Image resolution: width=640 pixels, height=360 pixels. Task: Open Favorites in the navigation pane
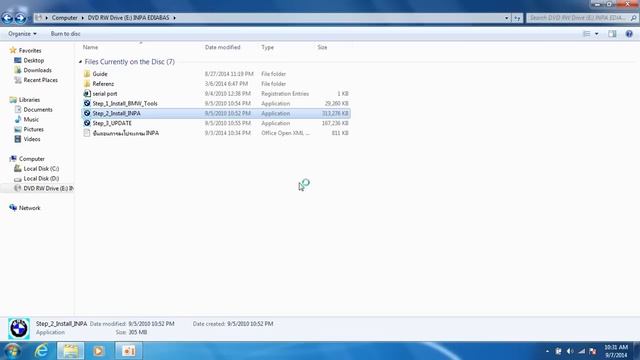(x=30, y=51)
